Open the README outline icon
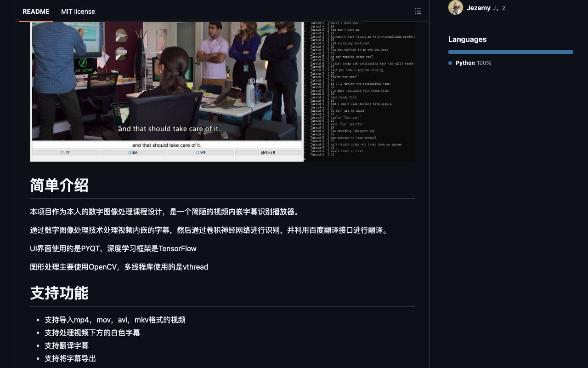The width and height of the screenshot is (588, 368). [418, 11]
